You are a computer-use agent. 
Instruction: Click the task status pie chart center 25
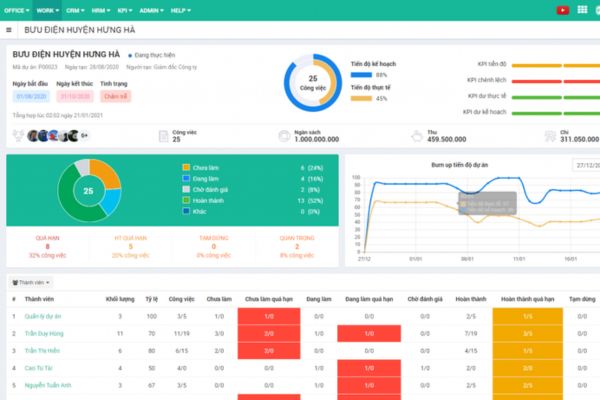[88, 191]
